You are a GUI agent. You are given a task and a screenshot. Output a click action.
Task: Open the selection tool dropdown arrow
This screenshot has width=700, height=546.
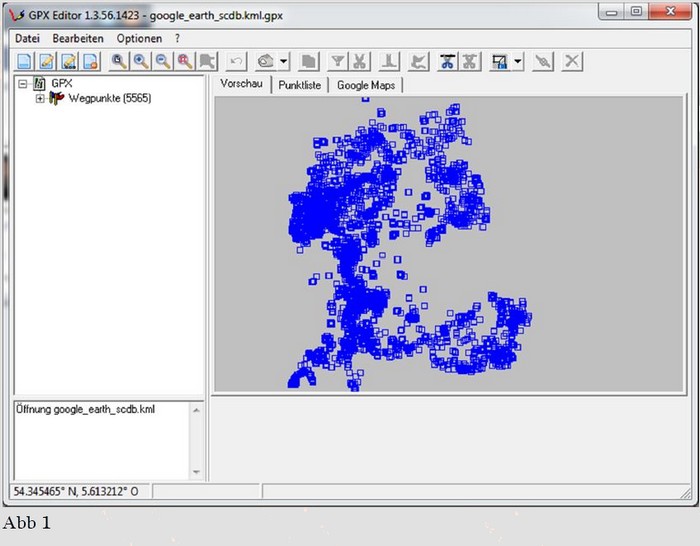[x=518, y=62]
